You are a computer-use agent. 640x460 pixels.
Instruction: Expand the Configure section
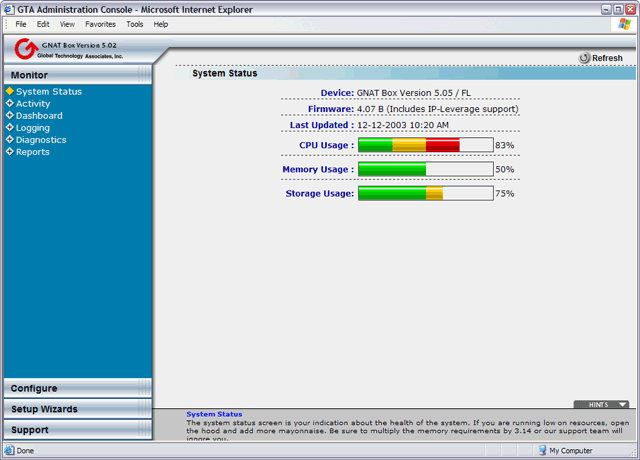[78, 388]
